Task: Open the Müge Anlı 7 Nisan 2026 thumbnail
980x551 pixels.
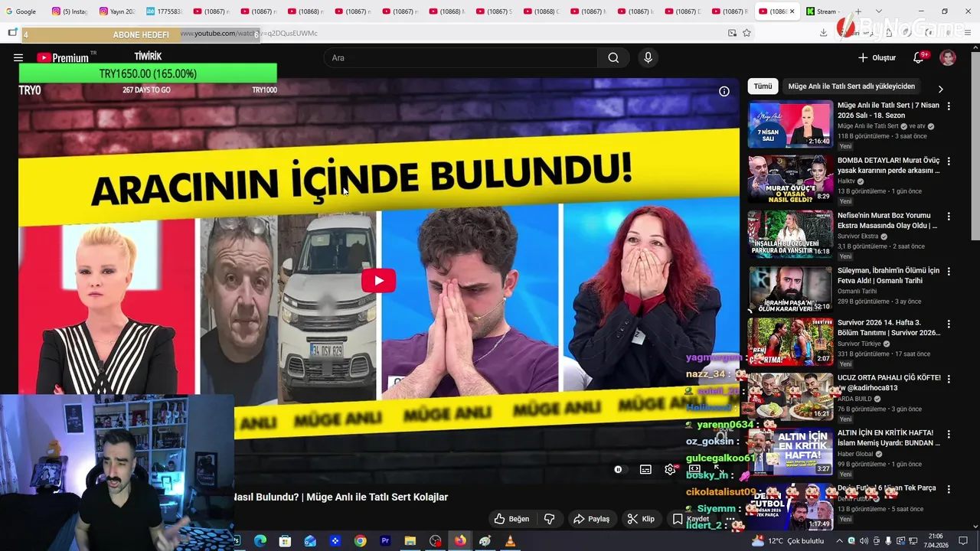Action: point(790,124)
